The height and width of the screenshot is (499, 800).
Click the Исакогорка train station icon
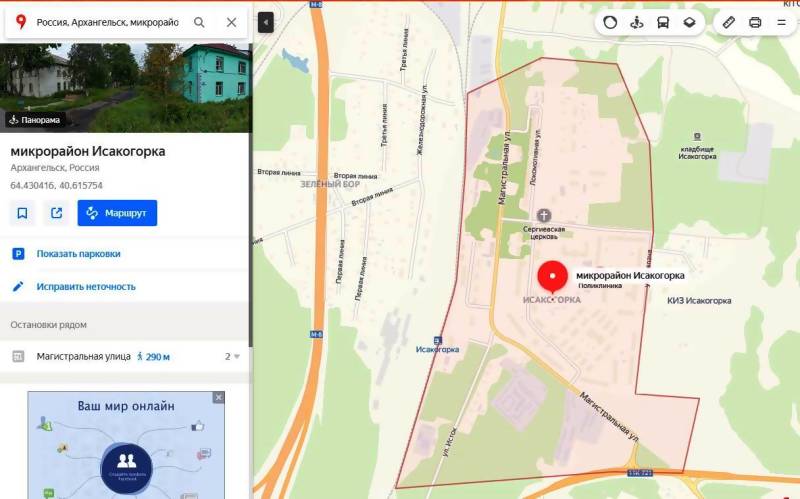point(437,340)
